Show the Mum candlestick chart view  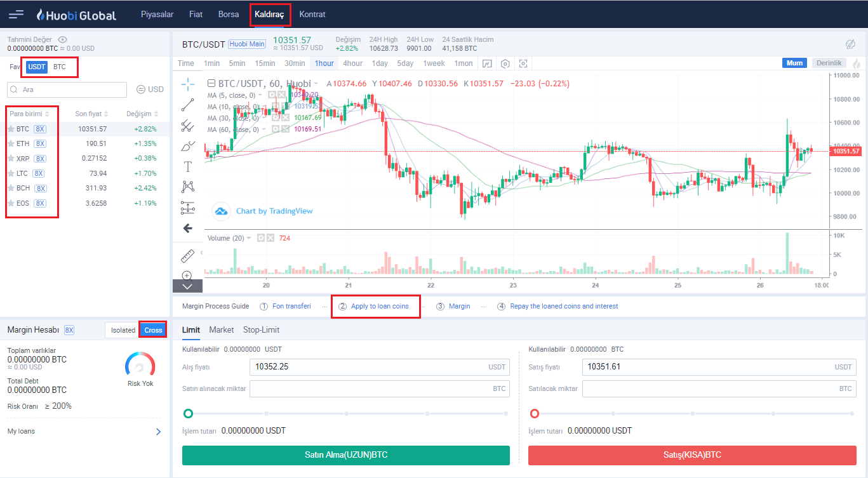tap(794, 63)
